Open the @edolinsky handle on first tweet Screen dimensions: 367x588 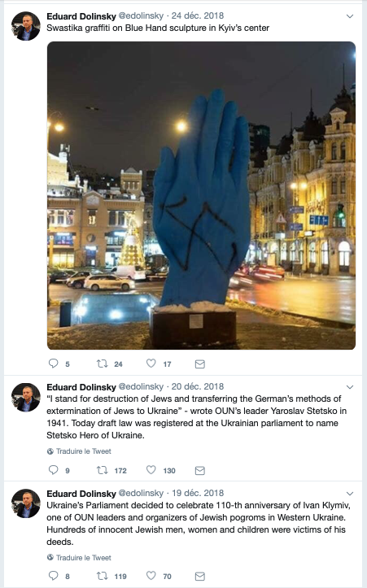pos(141,15)
